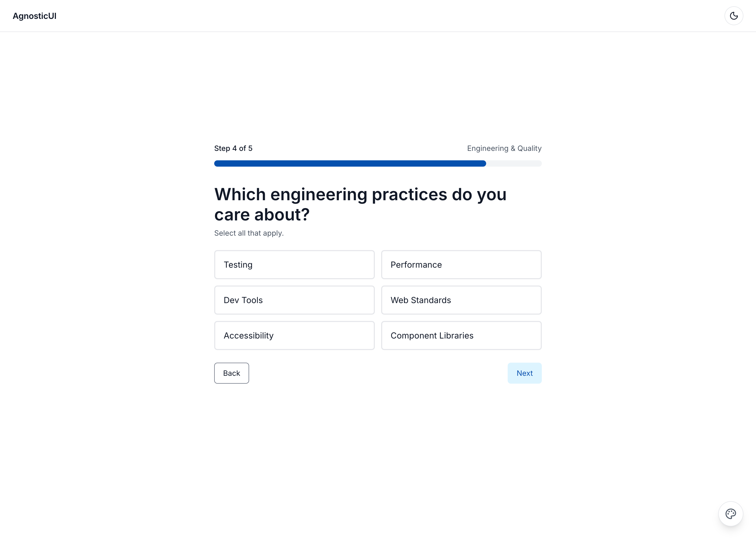Screen dimensions: 756x539
Task: Select the Testing option
Action: click(294, 265)
